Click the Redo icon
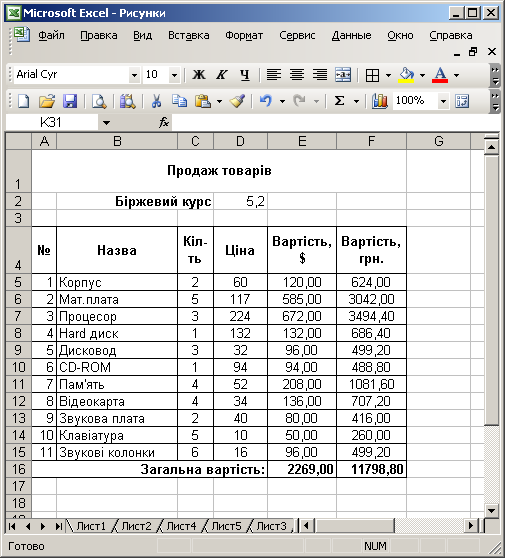This screenshot has height=558, width=505. 299,101
